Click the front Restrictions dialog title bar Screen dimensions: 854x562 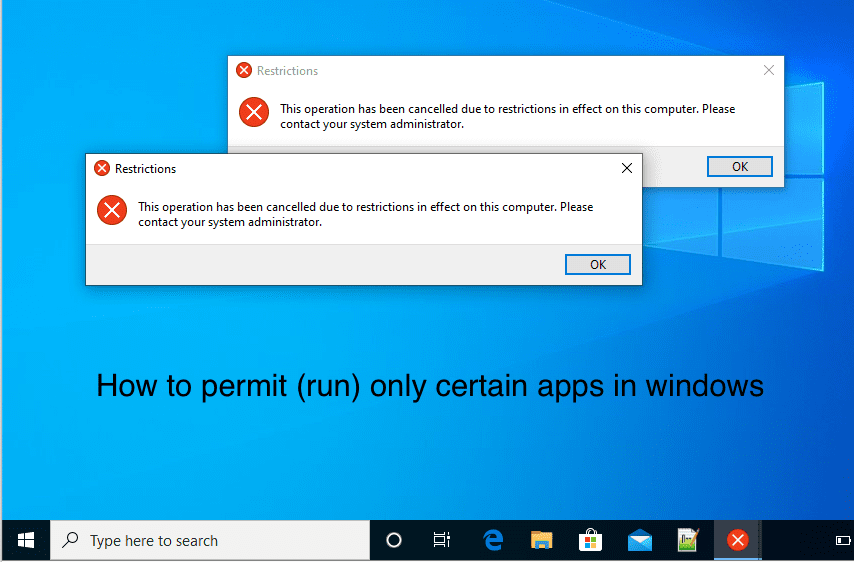(x=350, y=169)
